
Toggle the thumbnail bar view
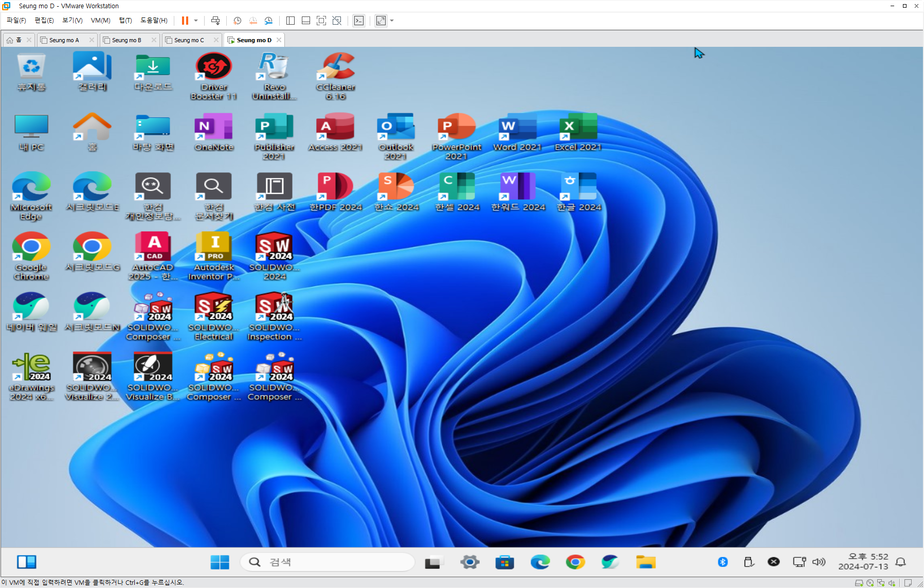(306, 21)
